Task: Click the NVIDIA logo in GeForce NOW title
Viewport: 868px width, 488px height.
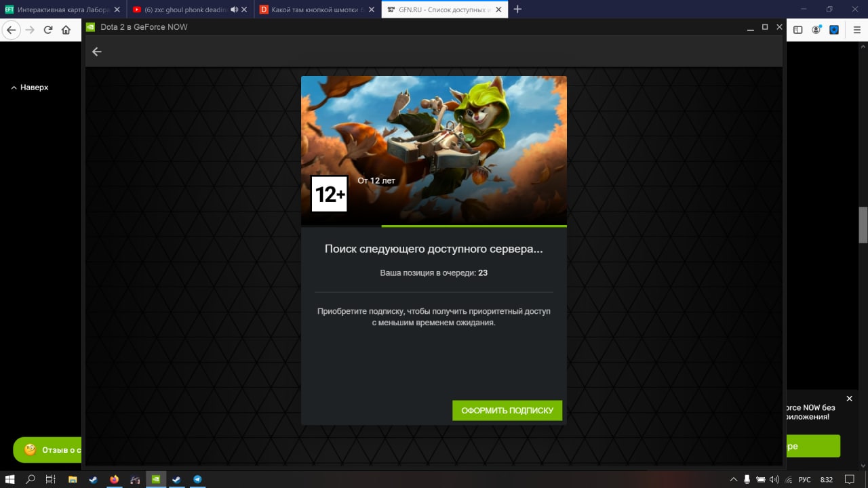Action: (91, 27)
